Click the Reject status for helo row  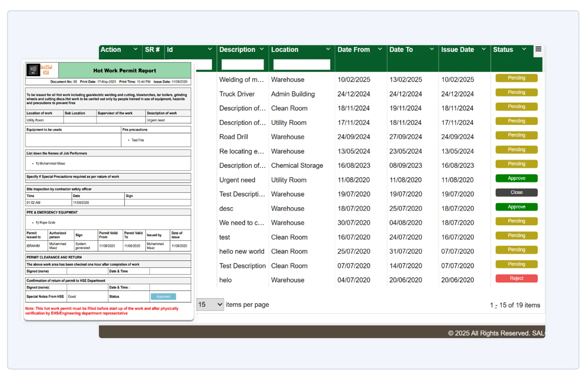click(516, 279)
